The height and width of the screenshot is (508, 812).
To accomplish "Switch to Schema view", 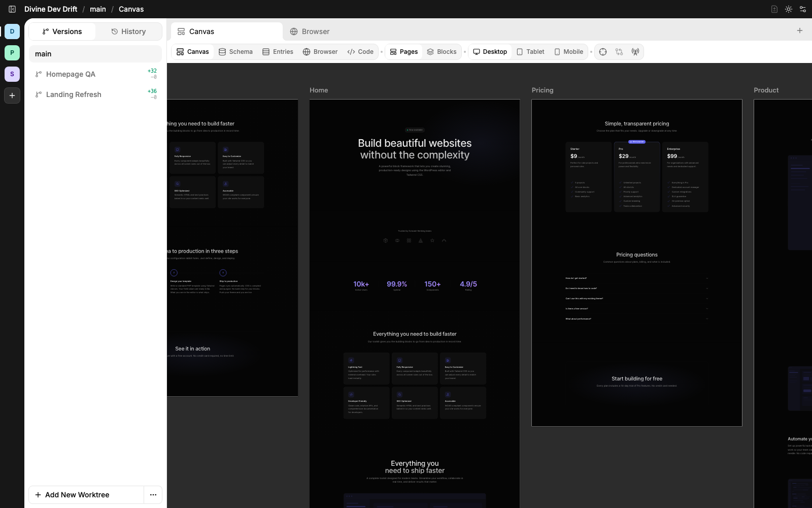I will [x=235, y=52].
